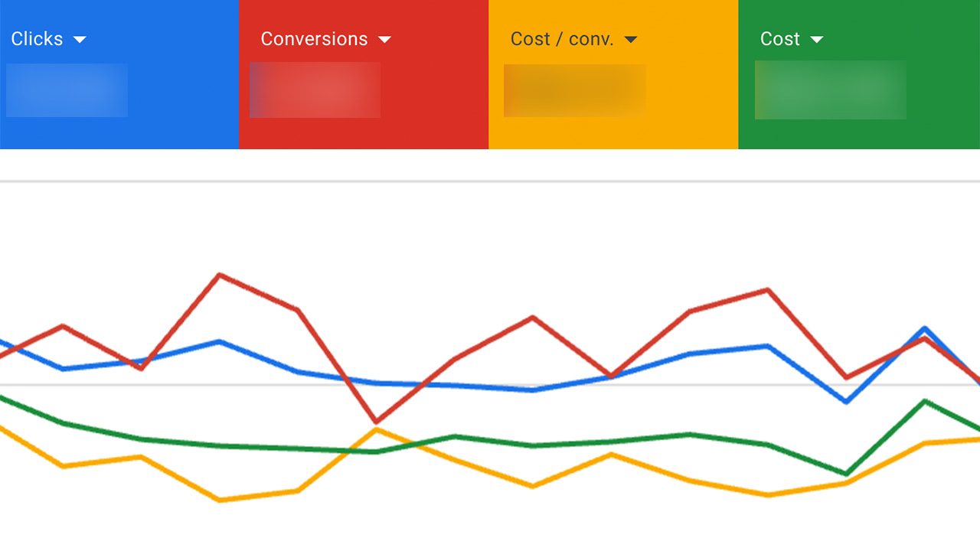The width and height of the screenshot is (980, 551).
Task: Open the Clicks metric dropdown arrow
Action: pos(81,39)
